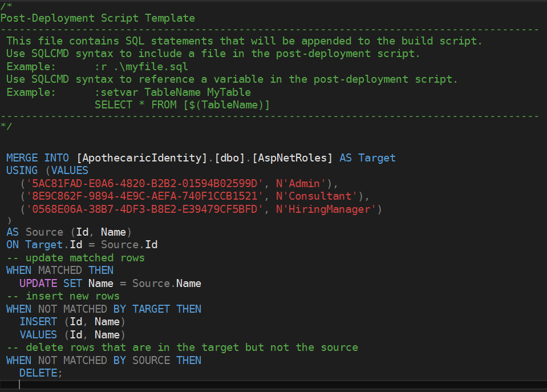Click the DELETE keyword
This screenshot has width=547, height=392.
[38, 373]
